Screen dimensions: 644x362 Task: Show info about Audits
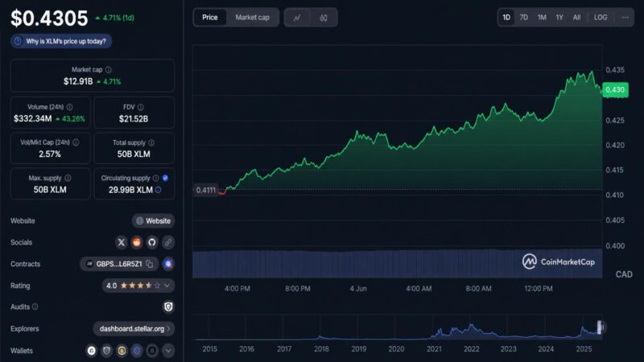click(35, 306)
